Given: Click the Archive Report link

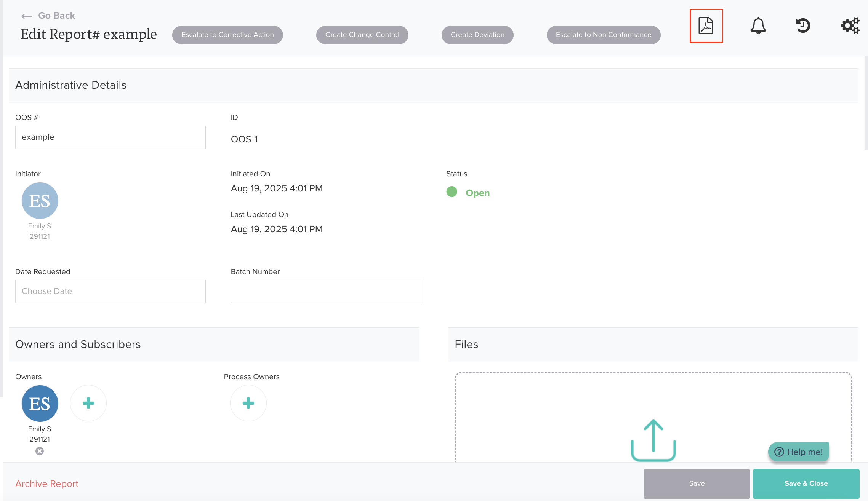Looking at the screenshot, I should (x=47, y=484).
